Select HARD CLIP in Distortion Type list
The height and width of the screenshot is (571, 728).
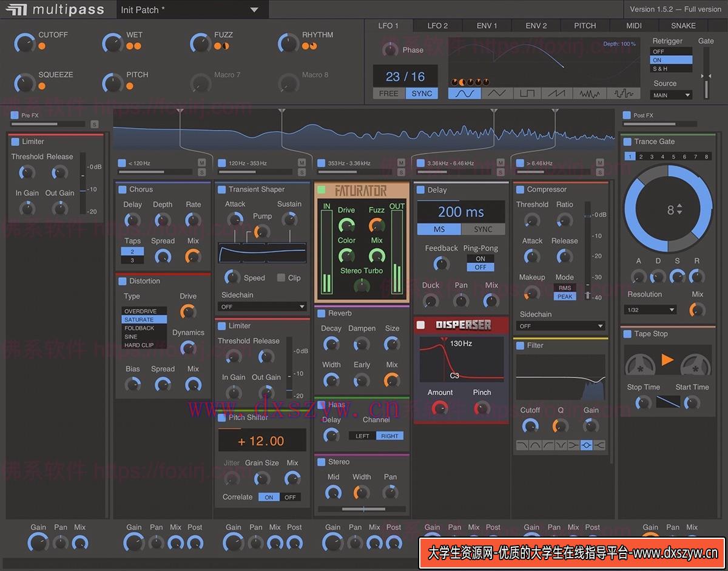pyautogui.click(x=144, y=345)
